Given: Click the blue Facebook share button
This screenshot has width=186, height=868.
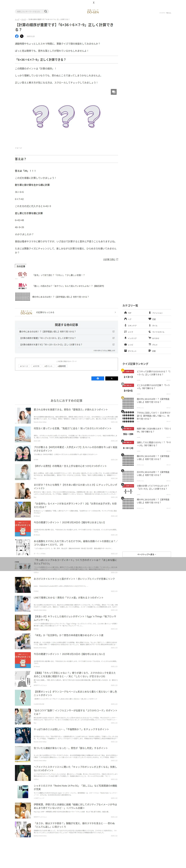Looking at the screenshot, I should [98, 378].
